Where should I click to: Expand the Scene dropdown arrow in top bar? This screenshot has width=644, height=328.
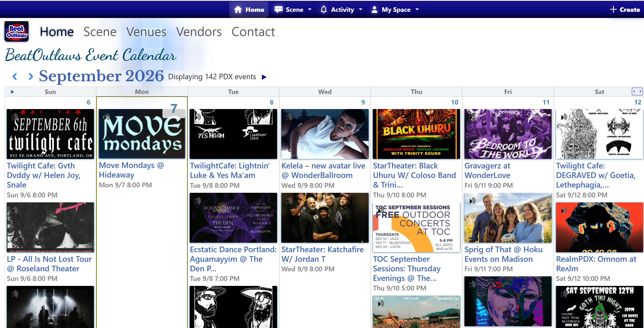click(x=310, y=10)
